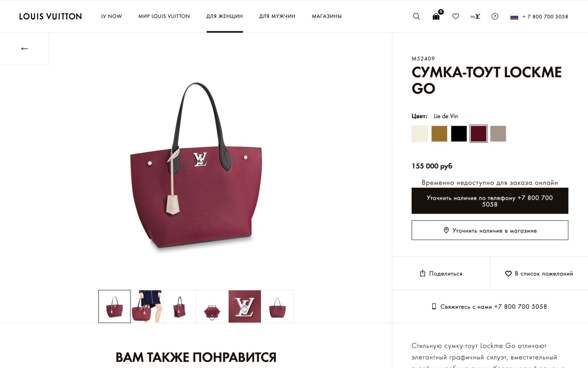Click Свяжитесь с нами phone link

click(x=490, y=306)
